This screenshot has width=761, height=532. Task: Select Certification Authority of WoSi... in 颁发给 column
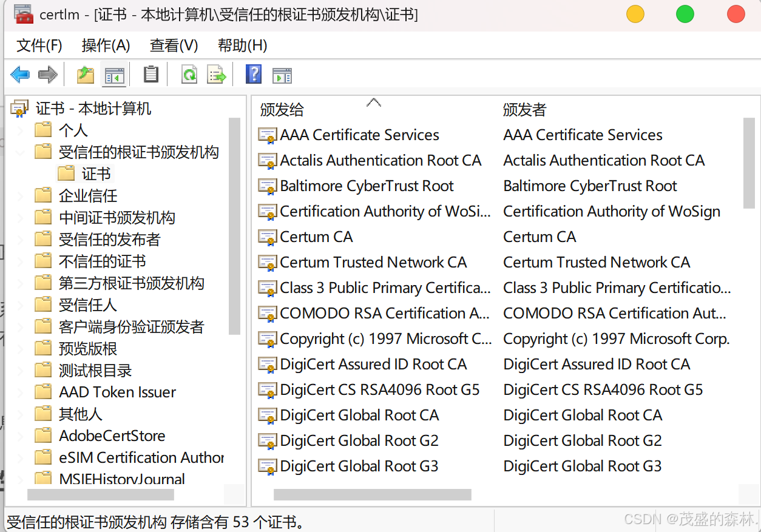click(385, 212)
